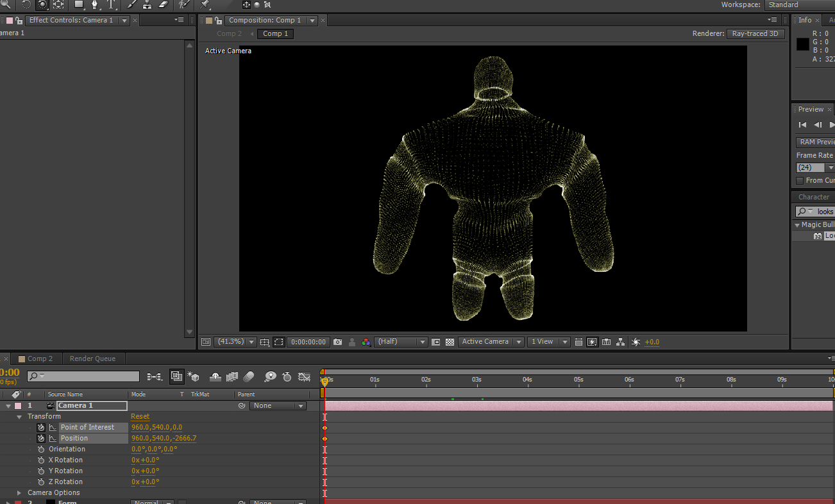Open the magnification (41.3%) dropdown

tap(235, 342)
